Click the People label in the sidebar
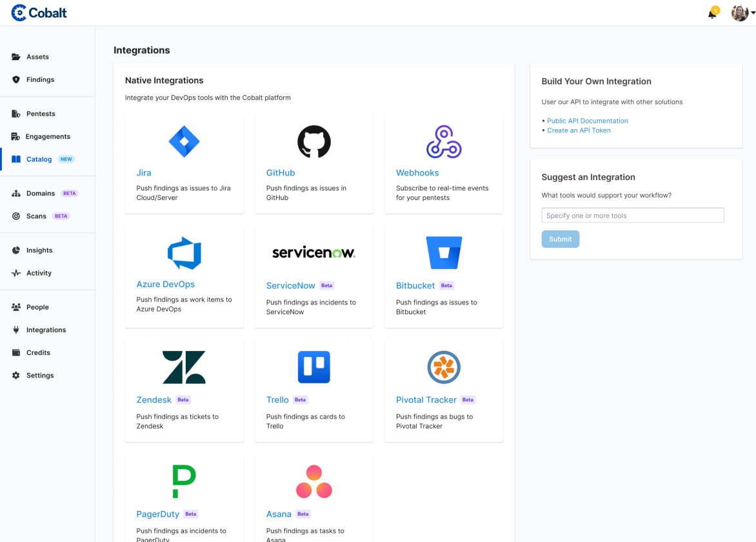Screen dimensions: 756x542 coord(37,307)
